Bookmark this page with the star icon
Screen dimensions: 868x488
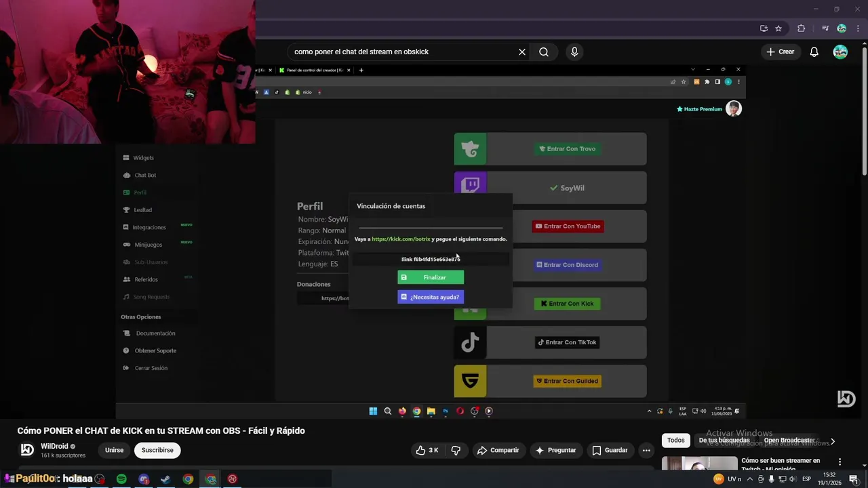[778, 28]
